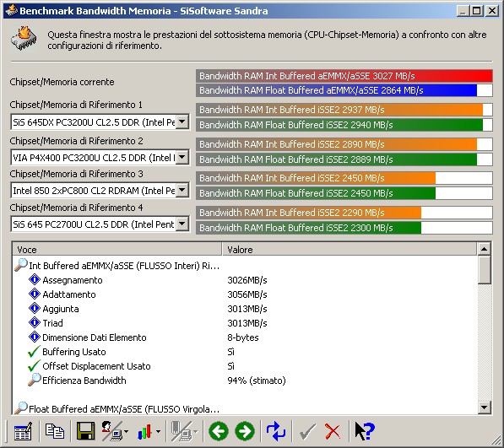The height and width of the screenshot is (448, 504).
Task: Click green Float Buffered iSSE2 2889 MB/s bar
Action: (x=344, y=159)
